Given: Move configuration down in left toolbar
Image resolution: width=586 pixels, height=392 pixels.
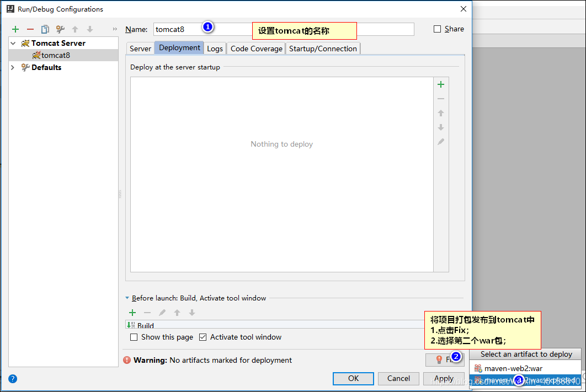Looking at the screenshot, I should (x=90, y=29).
